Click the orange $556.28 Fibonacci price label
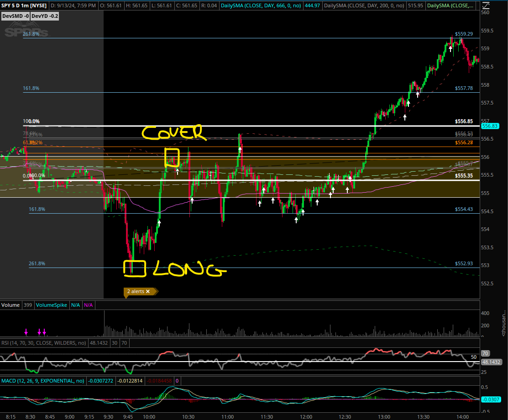The height and width of the screenshot is (420, 508). click(x=464, y=142)
